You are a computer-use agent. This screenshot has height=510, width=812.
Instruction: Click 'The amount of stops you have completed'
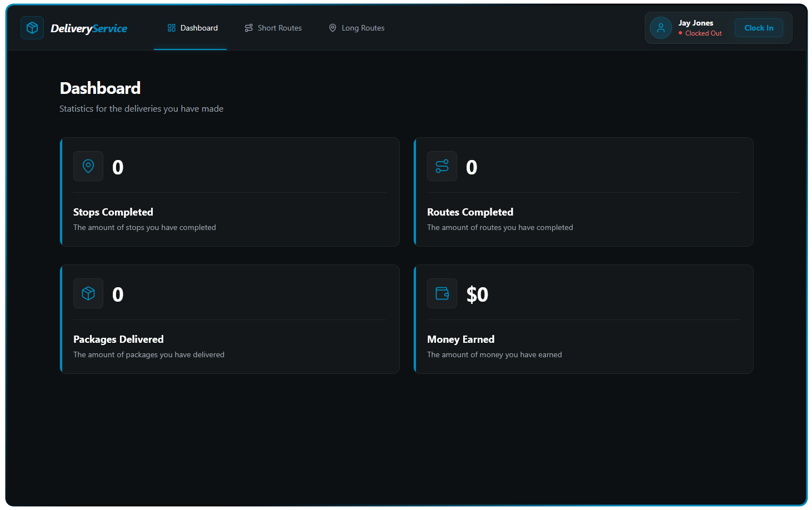[144, 228]
